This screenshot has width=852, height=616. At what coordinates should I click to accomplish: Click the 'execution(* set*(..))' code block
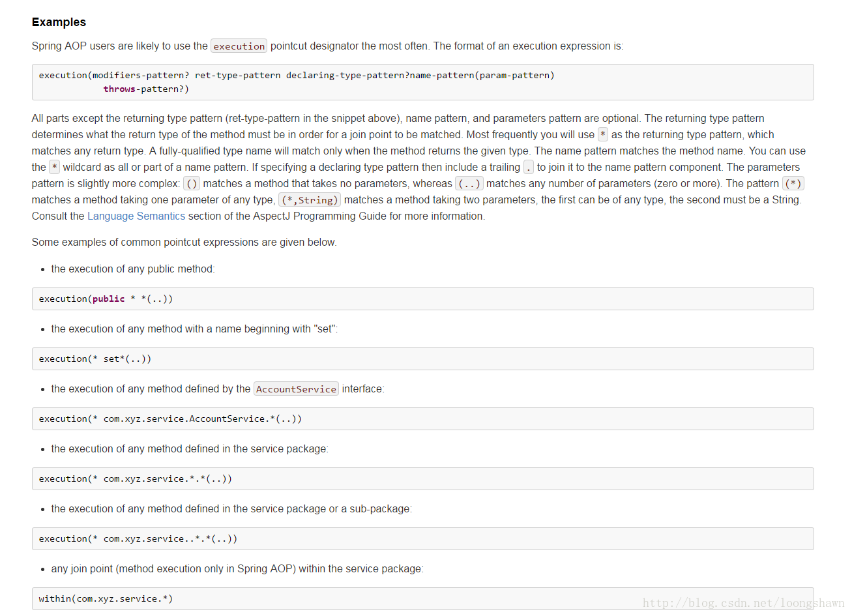(422, 359)
